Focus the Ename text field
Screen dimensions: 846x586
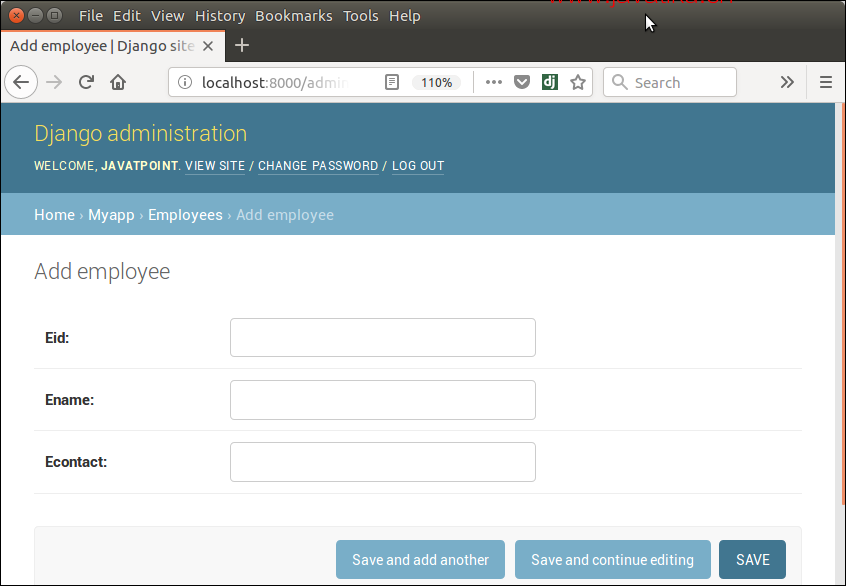[x=382, y=400]
